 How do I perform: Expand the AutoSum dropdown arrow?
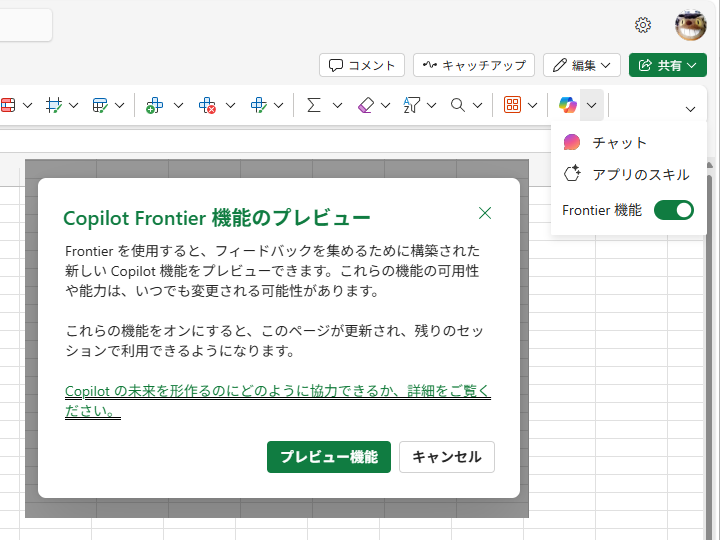point(338,105)
